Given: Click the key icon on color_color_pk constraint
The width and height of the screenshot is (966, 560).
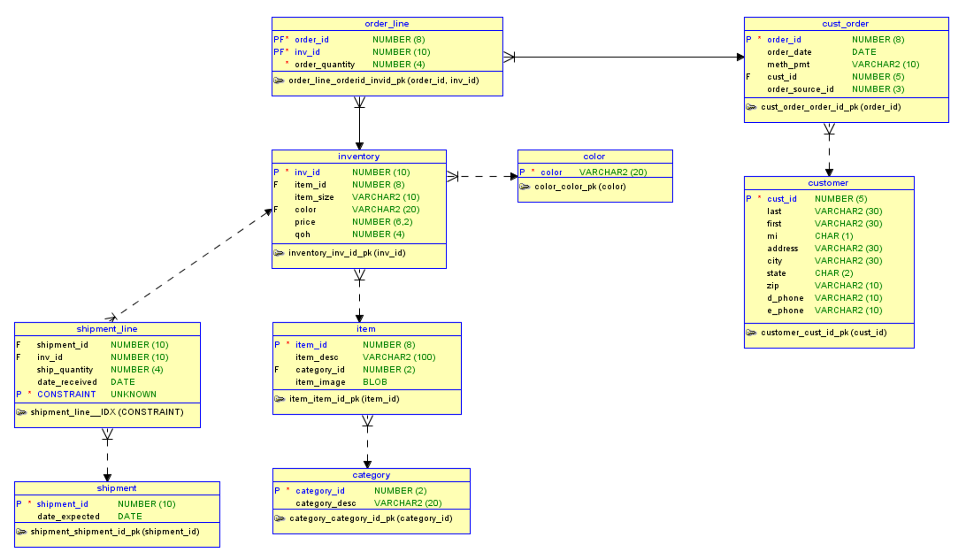Looking at the screenshot, I should 524,187.
